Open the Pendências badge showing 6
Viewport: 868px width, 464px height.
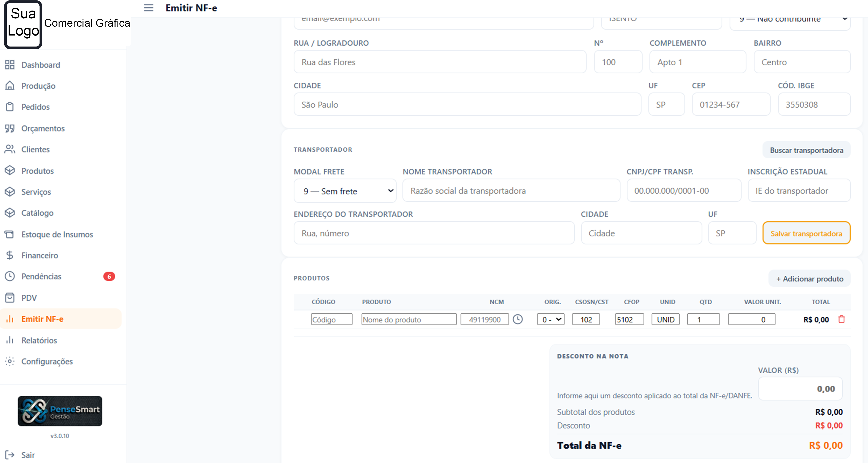[109, 276]
